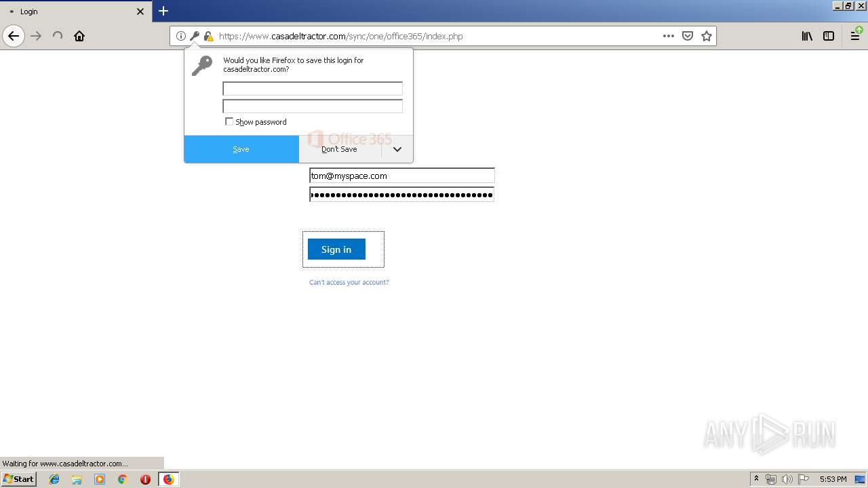Click the email field containing tom@myspace.com

[x=402, y=176]
